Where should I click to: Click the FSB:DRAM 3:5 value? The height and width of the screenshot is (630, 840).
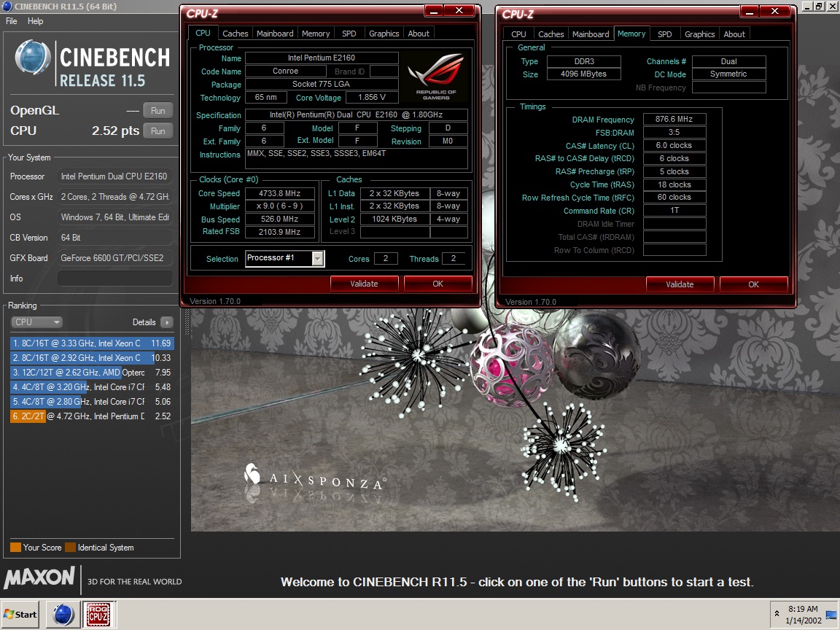pos(674,132)
